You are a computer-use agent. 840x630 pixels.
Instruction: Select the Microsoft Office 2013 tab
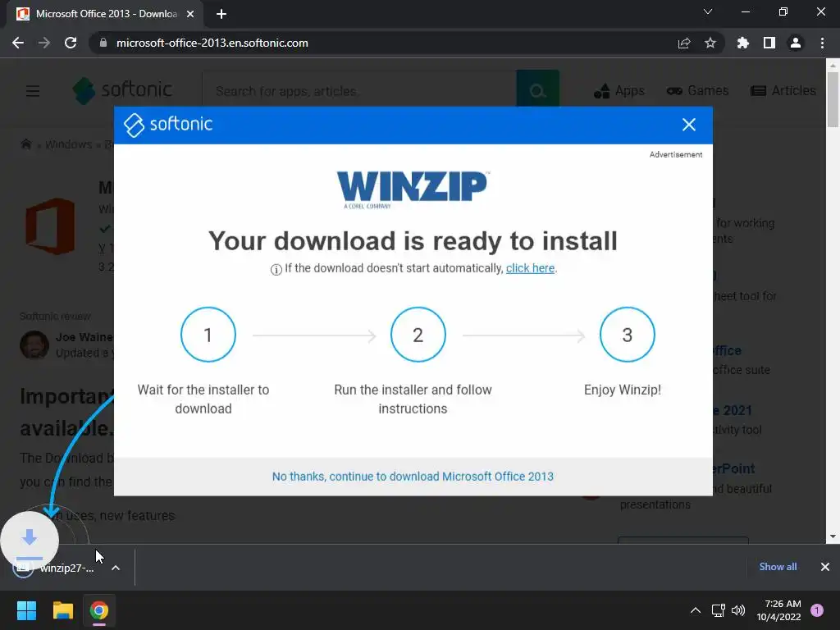(x=105, y=14)
